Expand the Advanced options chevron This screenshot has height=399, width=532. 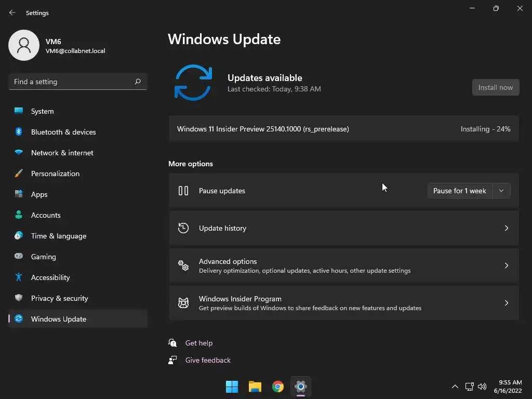pyautogui.click(x=506, y=265)
